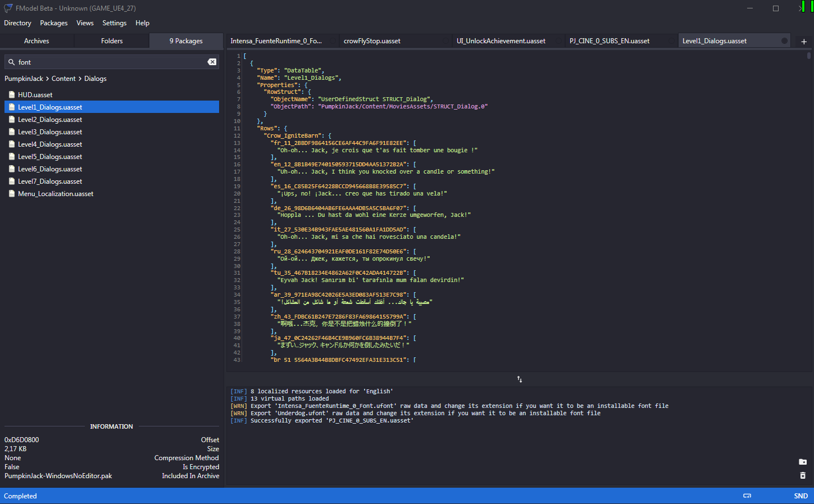Open the output folder icon in log panel
814x504 pixels.
point(802,462)
